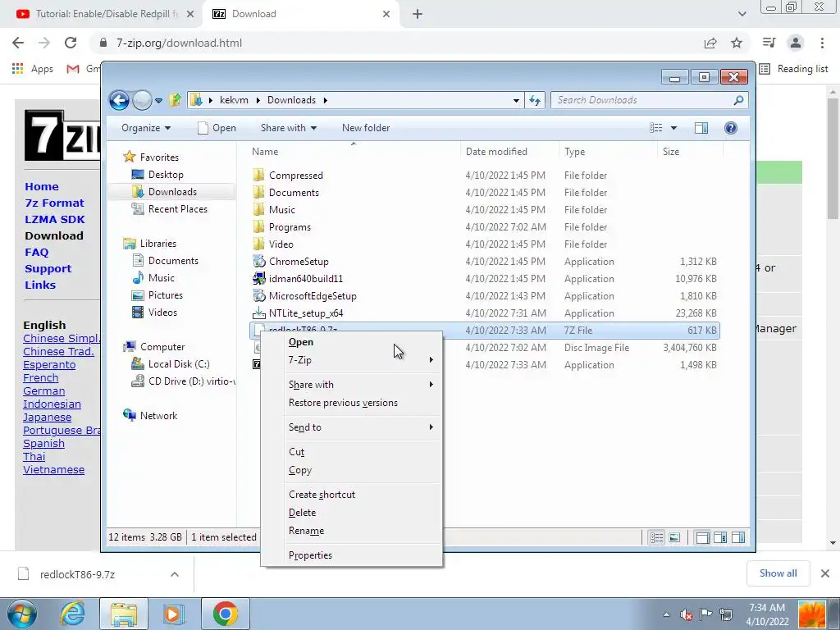Screen dimensions: 840x630
Task: Click the network tray icon
Action: (726, 614)
